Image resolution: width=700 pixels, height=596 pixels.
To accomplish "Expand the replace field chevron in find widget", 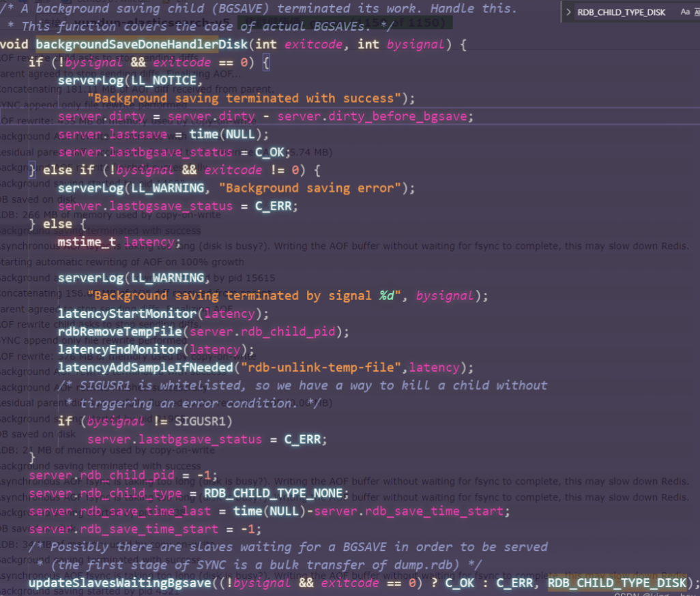I will pyautogui.click(x=569, y=12).
